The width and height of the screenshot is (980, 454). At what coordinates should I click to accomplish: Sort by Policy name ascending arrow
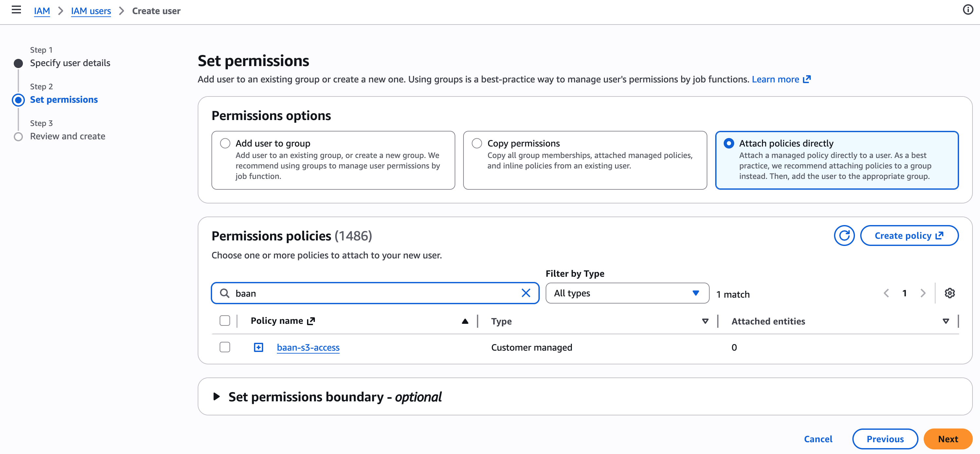[x=465, y=321]
